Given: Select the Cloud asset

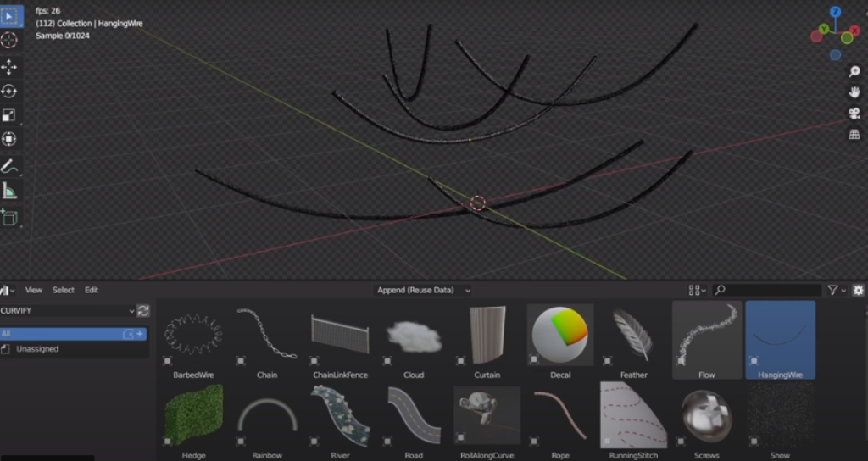Looking at the screenshot, I should point(414,341).
